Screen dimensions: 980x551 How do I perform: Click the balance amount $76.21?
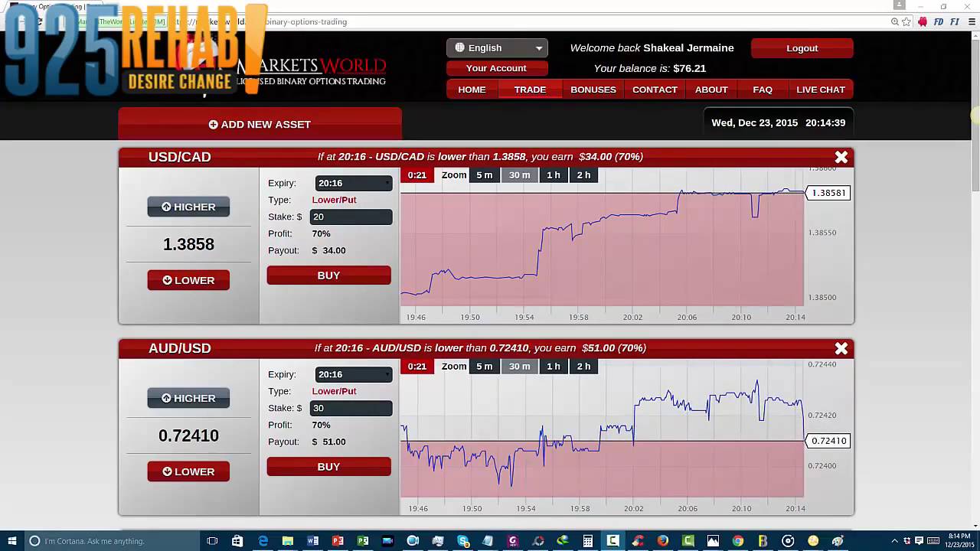tap(690, 68)
